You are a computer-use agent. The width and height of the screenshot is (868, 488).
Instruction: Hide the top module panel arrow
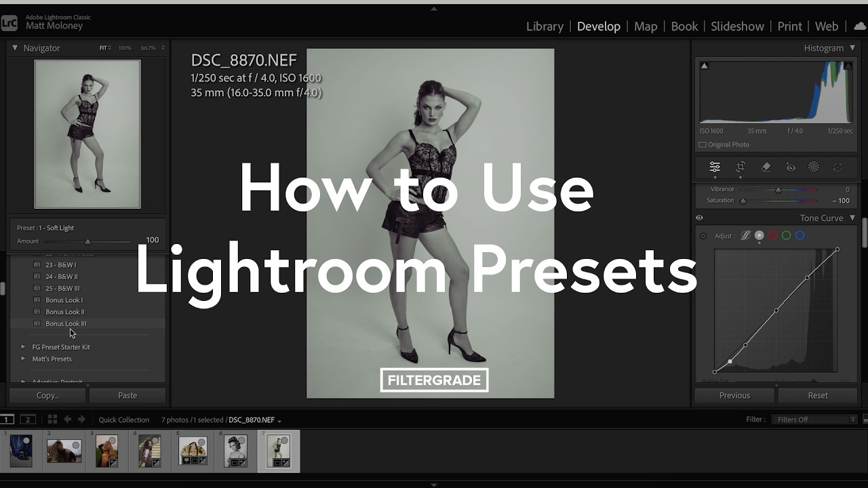pos(434,9)
